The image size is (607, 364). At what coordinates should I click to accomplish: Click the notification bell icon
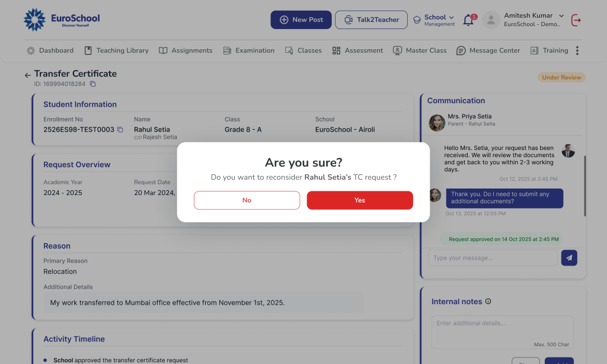pos(468,20)
